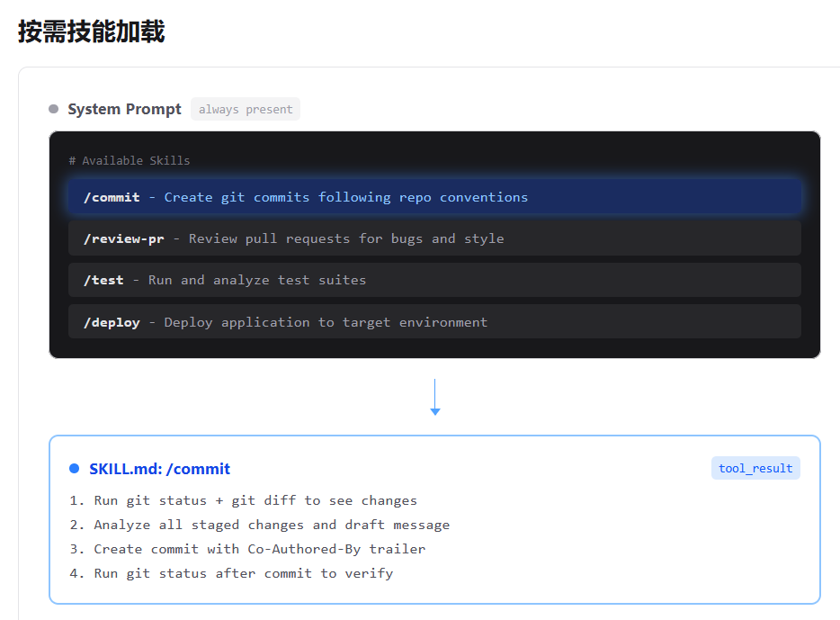Click step 2 'Analyze all staged changes'
The width and height of the screenshot is (840, 620).
(x=260, y=525)
